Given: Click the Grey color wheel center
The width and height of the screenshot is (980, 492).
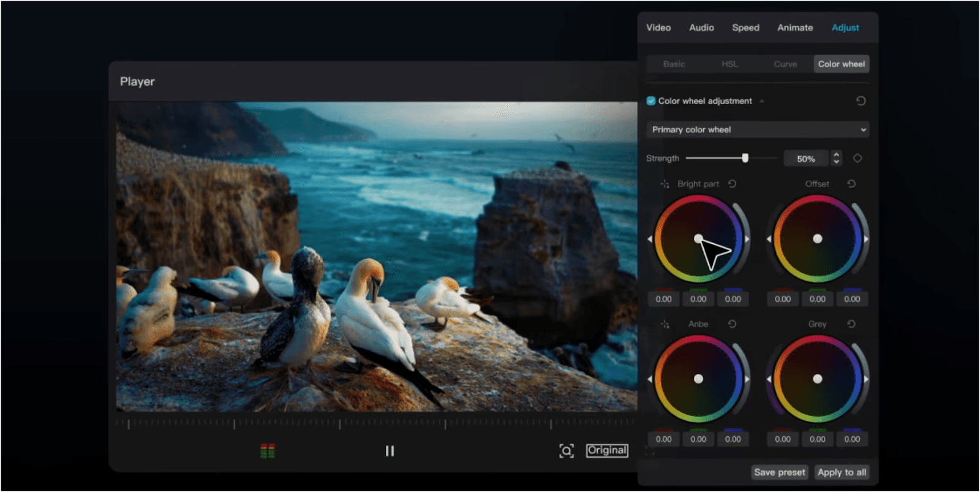Looking at the screenshot, I should pos(818,379).
